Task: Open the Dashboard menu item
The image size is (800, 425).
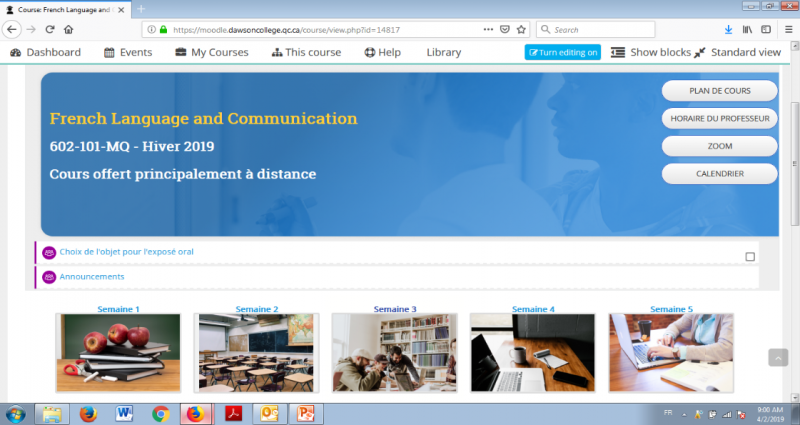Action: click(x=45, y=52)
